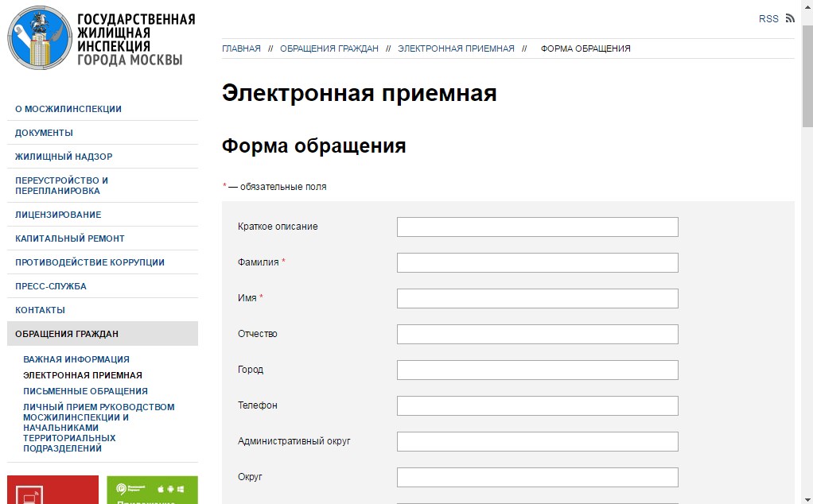Click the RSS text link
Viewport: 813px width, 504px height.
(x=768, y=19)
